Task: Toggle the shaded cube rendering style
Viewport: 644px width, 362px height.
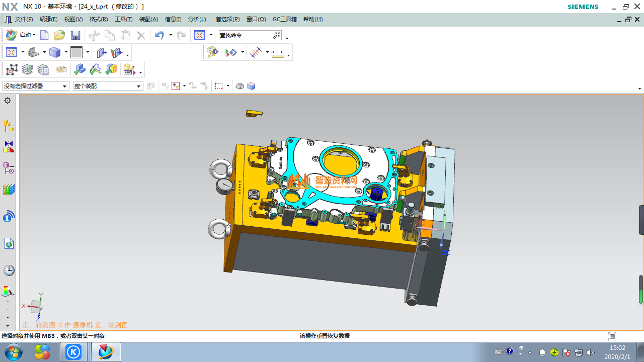Action: tap(55, 52)
